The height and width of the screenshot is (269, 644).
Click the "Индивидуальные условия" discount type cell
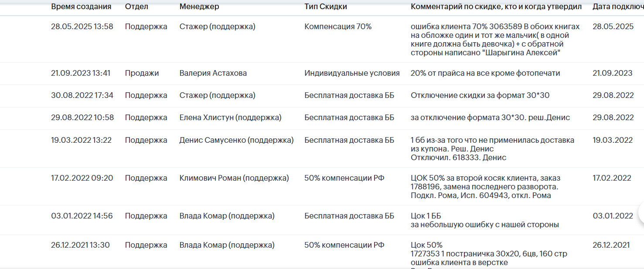[x=352, y=73]
